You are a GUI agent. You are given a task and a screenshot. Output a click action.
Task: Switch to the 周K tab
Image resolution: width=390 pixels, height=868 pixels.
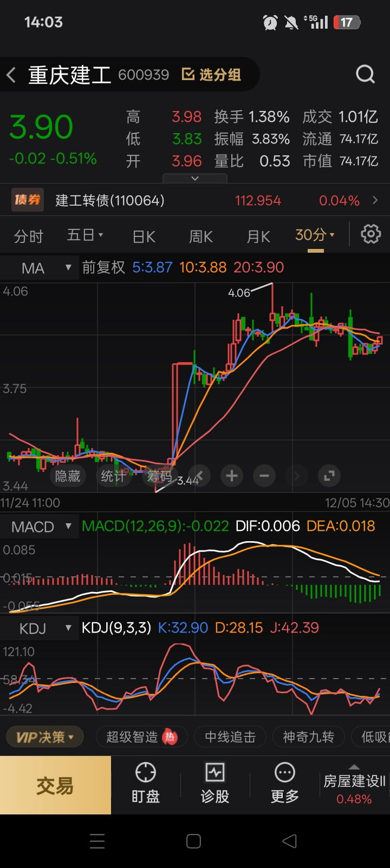[x=201, y=236]
